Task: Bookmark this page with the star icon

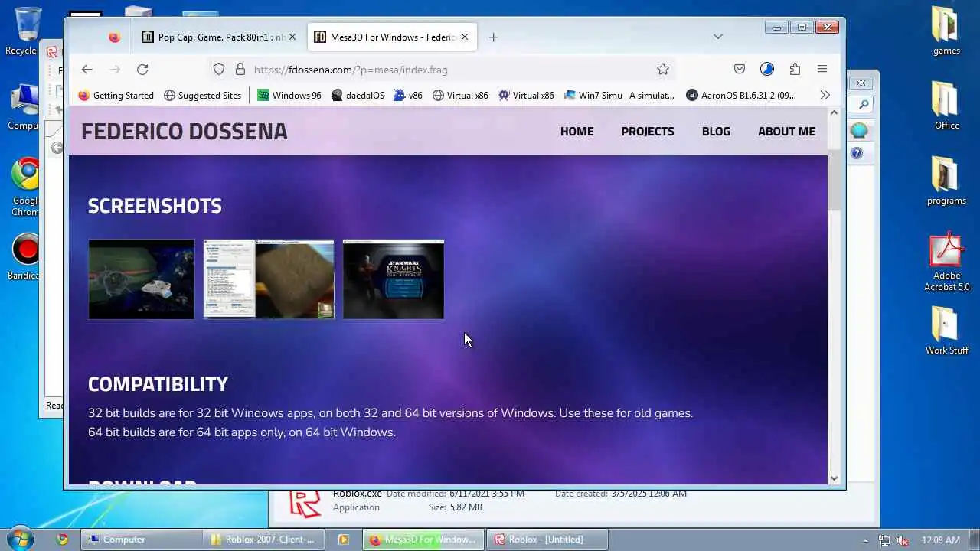Action: pos(663,70)
